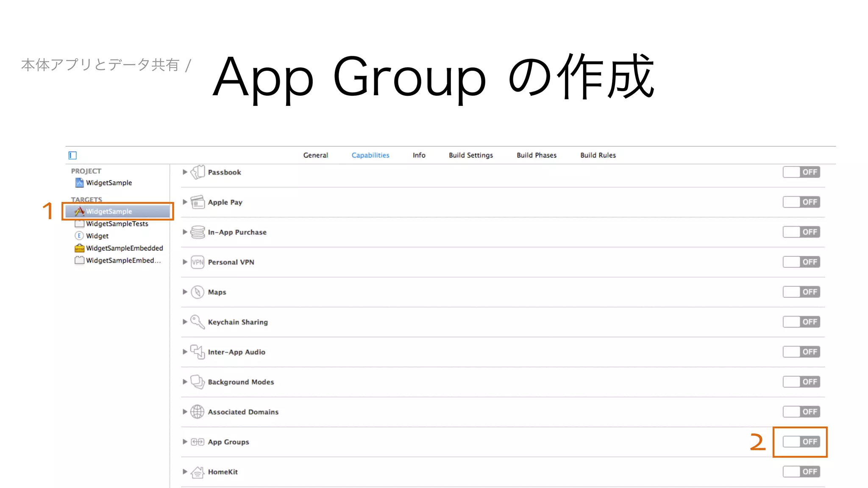Click the WidgetSample project blueprint icon
This screenshot has width=868, height=488.
point(79,183)
